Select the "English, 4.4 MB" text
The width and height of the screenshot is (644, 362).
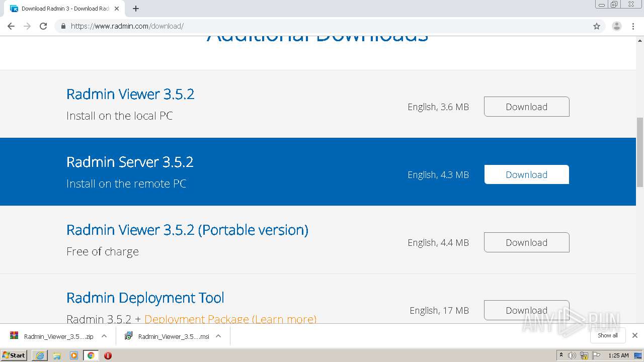tap(438, 243)
